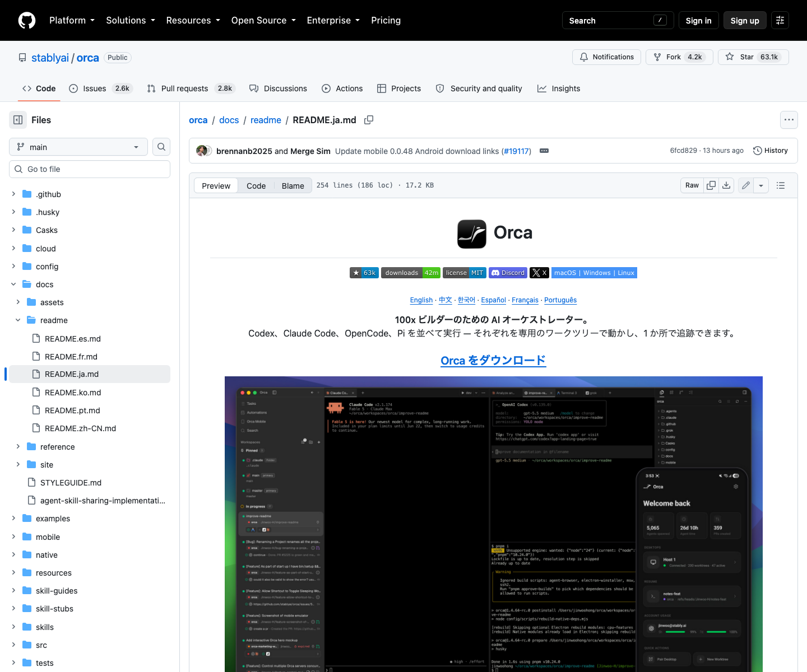Viewport: 807px width, 672px height.
Task: Open the Platform menu dropdown
Action: point(72,20)
